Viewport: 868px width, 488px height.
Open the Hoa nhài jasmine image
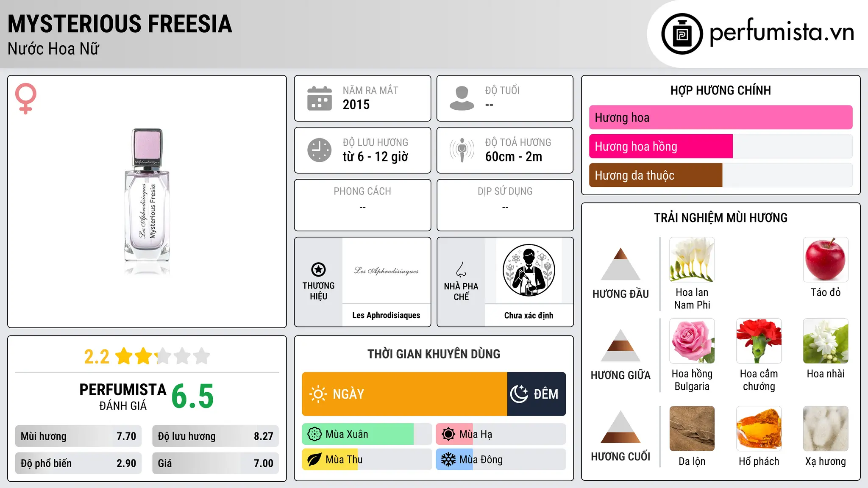tap(826, 341)
